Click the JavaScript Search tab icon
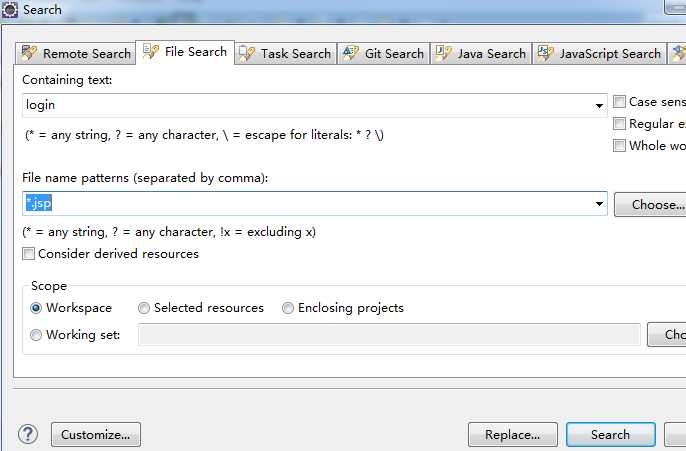686x451 pixels. [546, 53]
